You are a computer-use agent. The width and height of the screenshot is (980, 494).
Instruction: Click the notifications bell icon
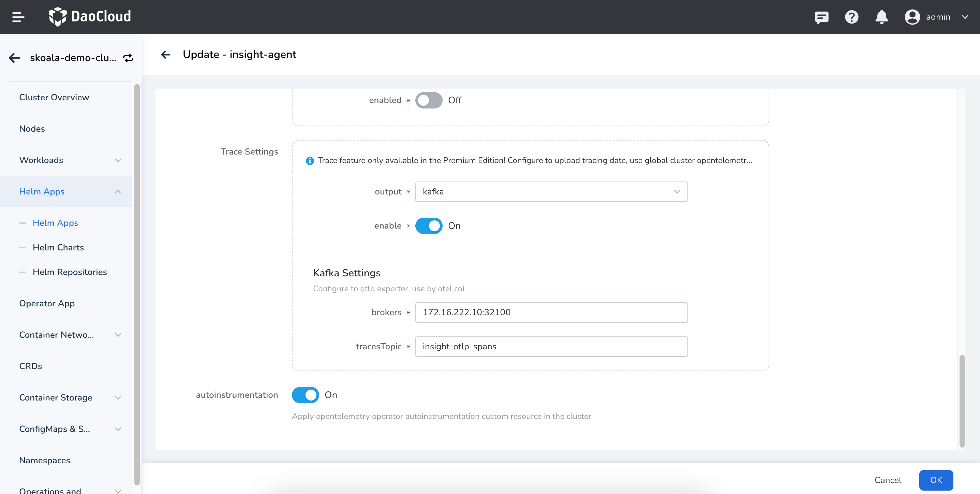[x=881, y=17]
